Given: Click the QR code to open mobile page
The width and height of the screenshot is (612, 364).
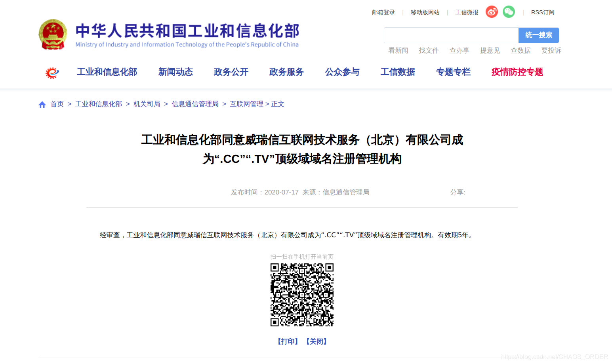Looking at the screenshot, I should coord(302,295).
